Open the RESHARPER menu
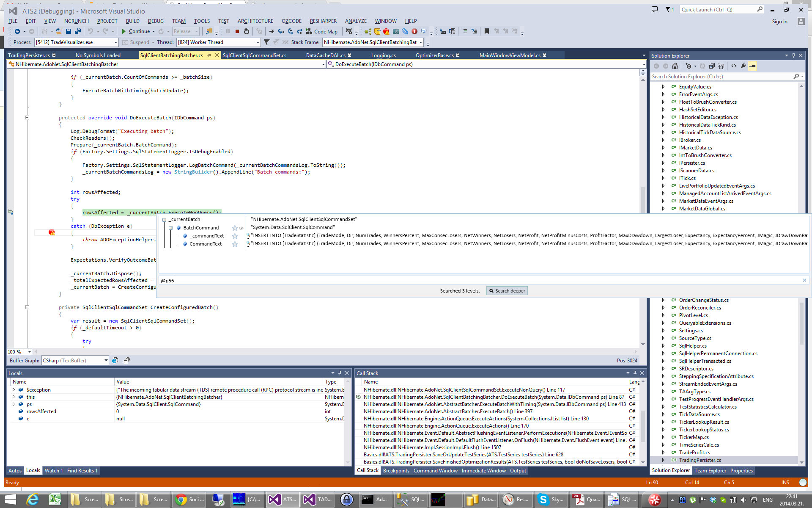 click(323, 21)
